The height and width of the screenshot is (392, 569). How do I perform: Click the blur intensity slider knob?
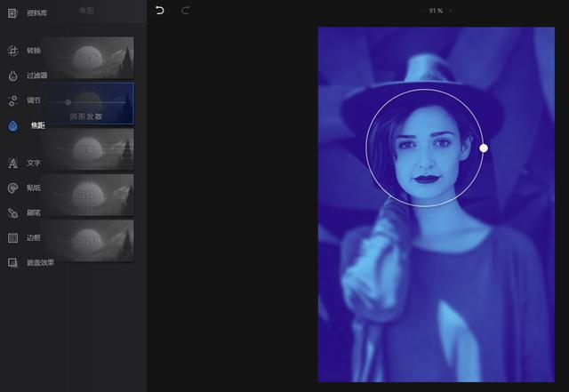coord(68,102)
